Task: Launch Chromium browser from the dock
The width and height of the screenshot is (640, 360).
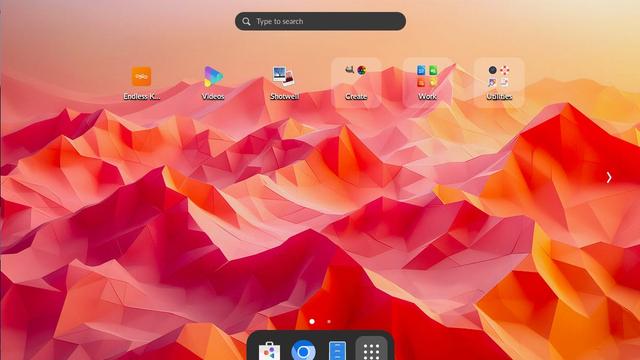Action: pyautogui.click(x=303, y=350)
